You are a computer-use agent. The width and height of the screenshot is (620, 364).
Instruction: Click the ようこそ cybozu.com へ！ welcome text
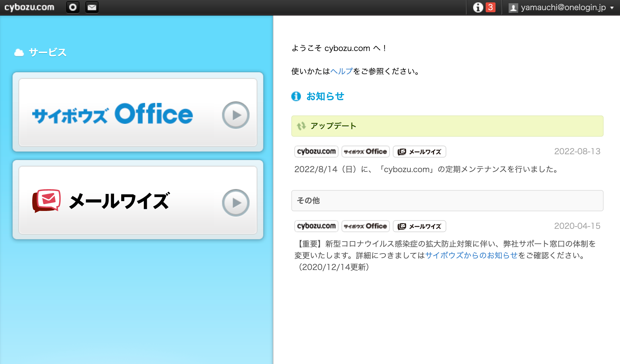339,48
